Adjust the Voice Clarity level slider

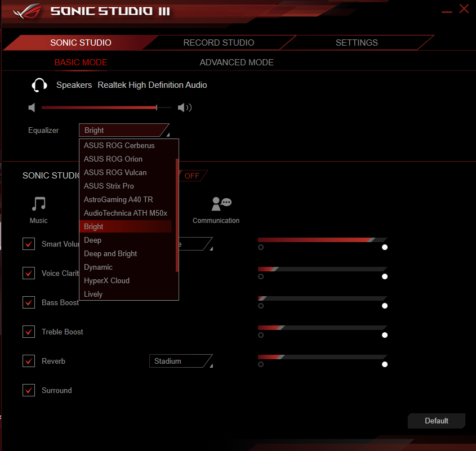click(322, 269)
